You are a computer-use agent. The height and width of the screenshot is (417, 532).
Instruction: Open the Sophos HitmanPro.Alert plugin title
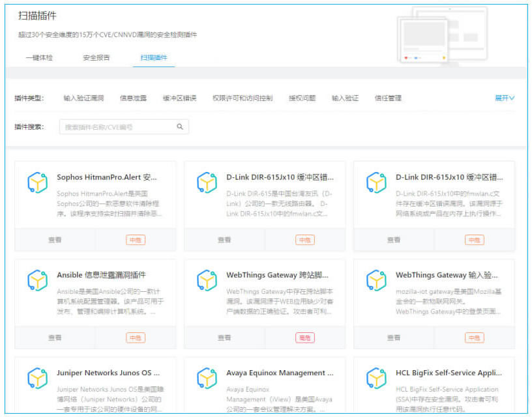(x=107, y=177)
